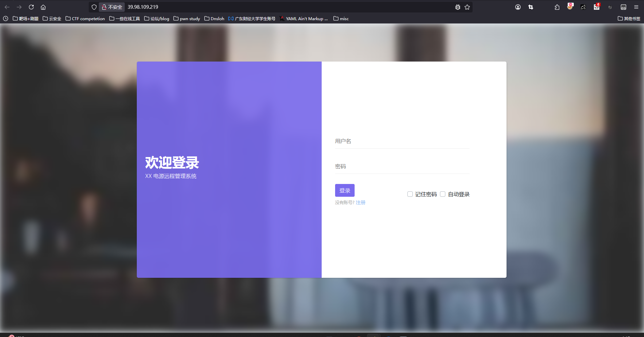
Task: Open the dark square extension icon next to the avatar
Action: click(583, 7)
